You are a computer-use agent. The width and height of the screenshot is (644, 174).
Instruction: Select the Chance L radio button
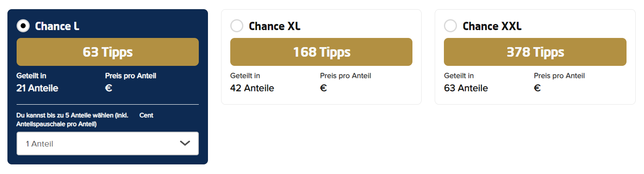click(x=23, y=26)
